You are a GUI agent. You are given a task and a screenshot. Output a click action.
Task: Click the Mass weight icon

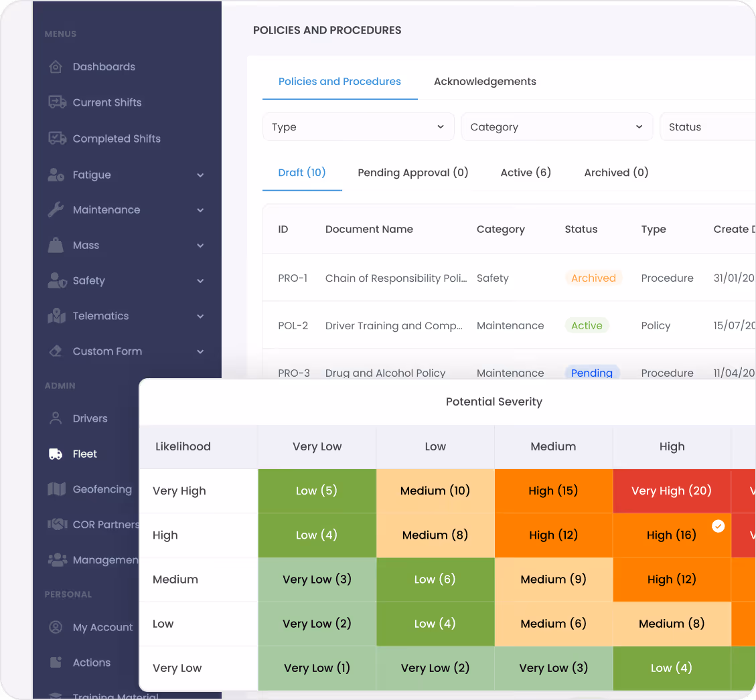(56, 245)
